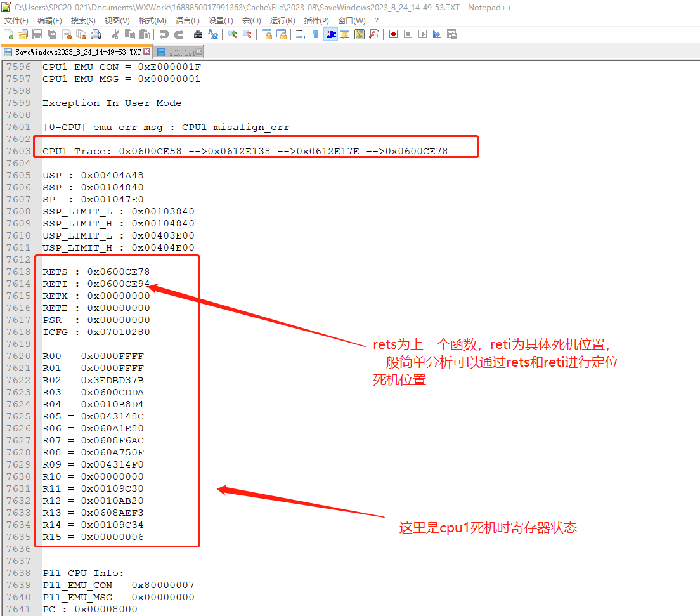Toggle Show All Characters pilcrow icon

pos(316,34)
